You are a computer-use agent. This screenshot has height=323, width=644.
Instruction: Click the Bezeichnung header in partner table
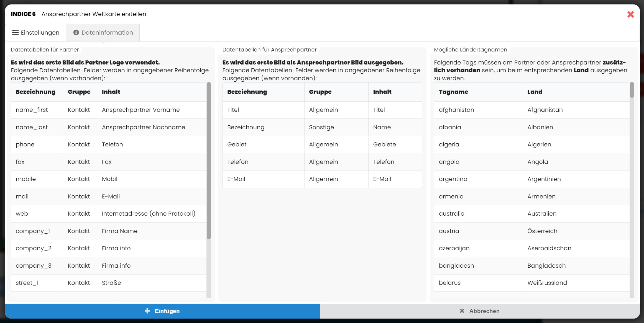click(x=35, y=92)
